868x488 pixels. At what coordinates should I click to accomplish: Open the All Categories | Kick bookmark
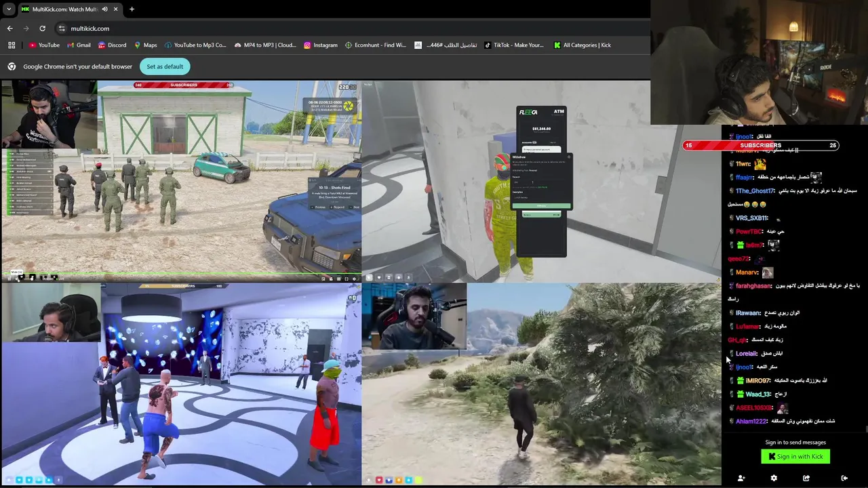(x=582, y=45)
